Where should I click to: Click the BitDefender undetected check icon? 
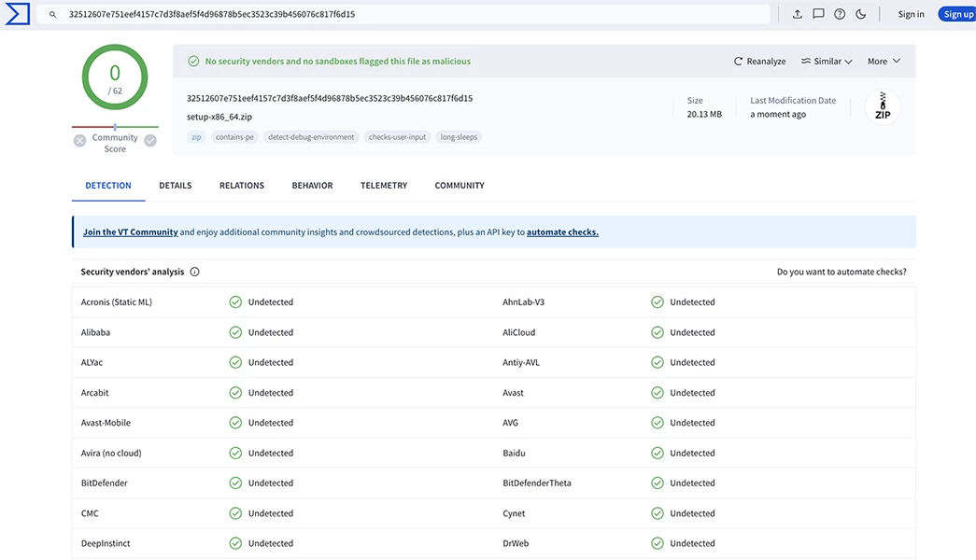point(235,483)
